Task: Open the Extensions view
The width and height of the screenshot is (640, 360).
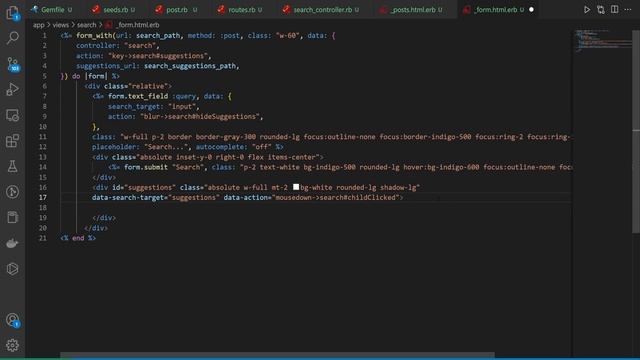Action: click(12, 141)
